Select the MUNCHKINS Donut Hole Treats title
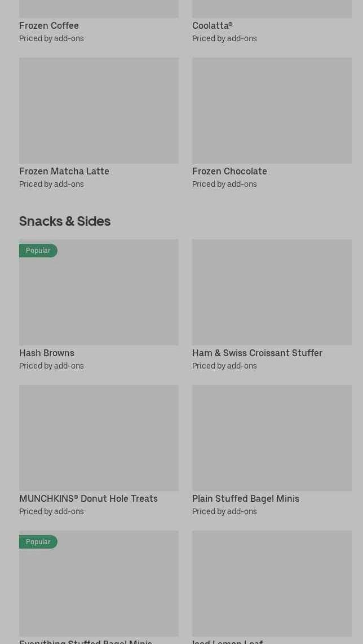The image size is (363, 644). pos(88,498)
